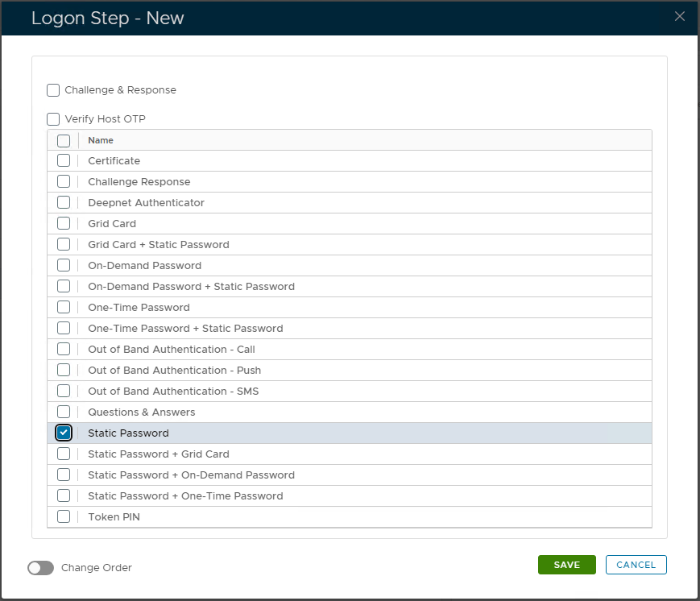This screenshot has height=601, width=700.
Task: Enable Out of Band Authentication - Push
Action: click(x=64, y=371)
